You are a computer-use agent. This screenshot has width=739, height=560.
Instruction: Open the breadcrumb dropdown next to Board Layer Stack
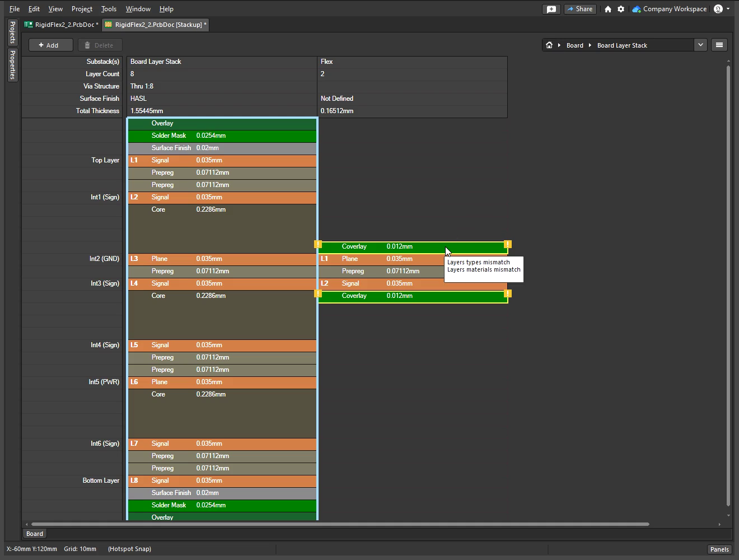coord(700,45)
